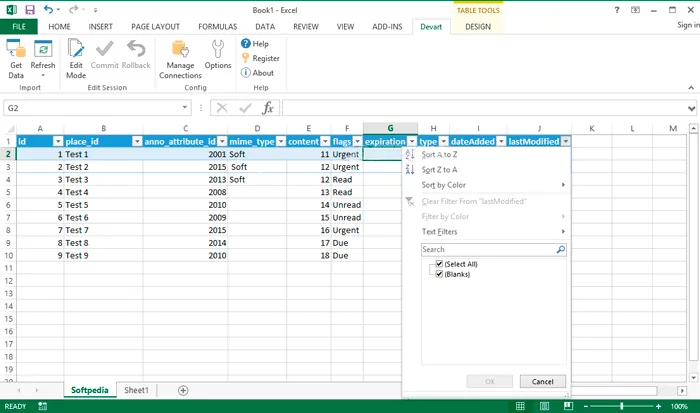Open Sort by Color submenu
This screenshot has width=700, height=413.
[x=487, y=185]
